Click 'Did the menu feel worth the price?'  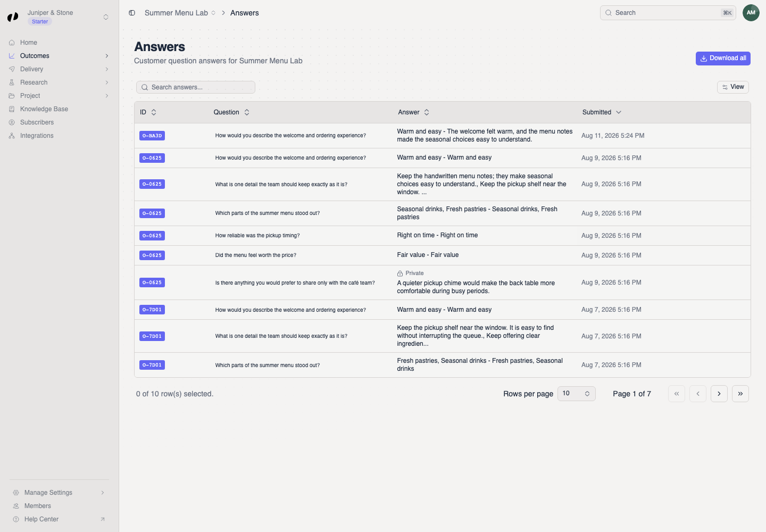256,255
